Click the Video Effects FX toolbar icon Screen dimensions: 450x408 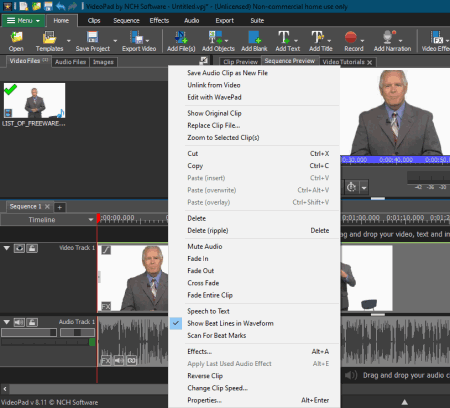[x=437, y=37]
